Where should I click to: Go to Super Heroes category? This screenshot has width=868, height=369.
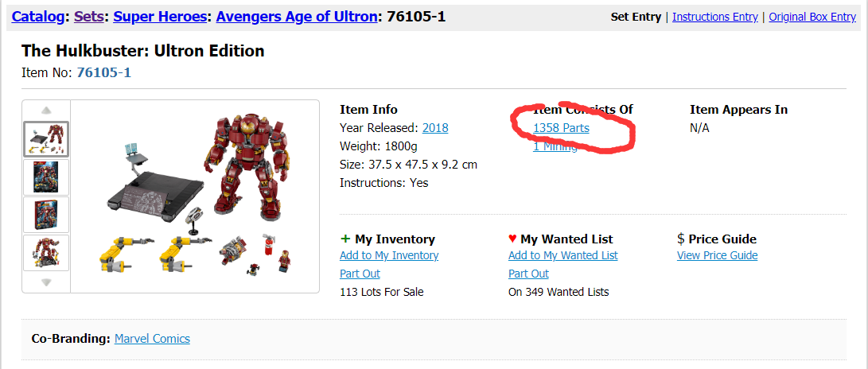pos(160,17)
